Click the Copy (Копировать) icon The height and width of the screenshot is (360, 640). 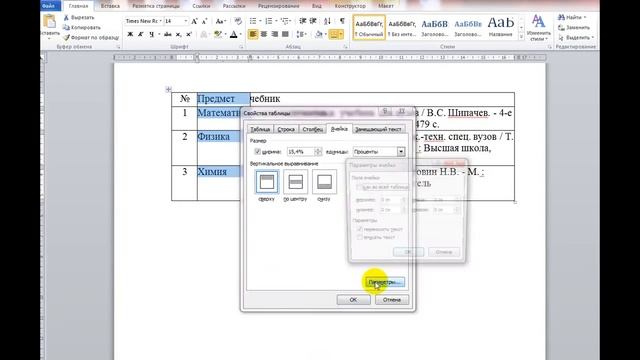tap(67, 27)
